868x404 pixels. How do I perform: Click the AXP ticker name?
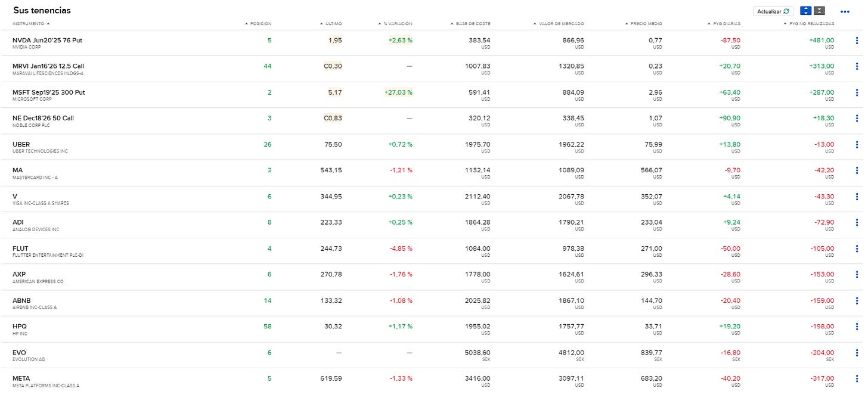click(x=19, y=275)
